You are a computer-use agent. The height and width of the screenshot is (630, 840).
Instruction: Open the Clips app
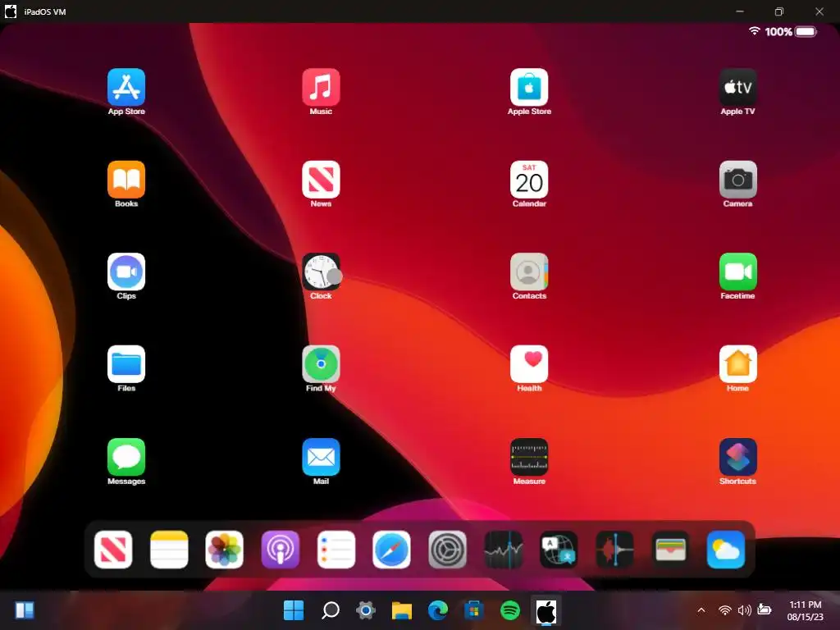tap(126, 272)
